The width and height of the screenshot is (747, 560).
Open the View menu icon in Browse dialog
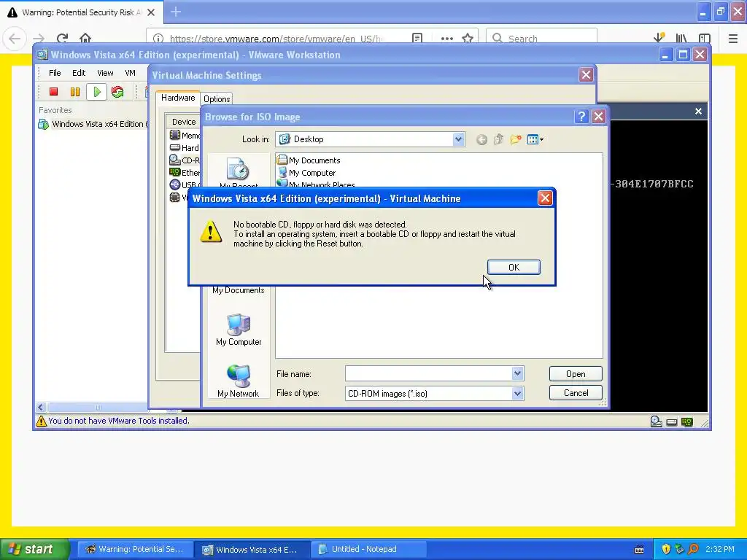pyautogui.click(x=535, y=139)
